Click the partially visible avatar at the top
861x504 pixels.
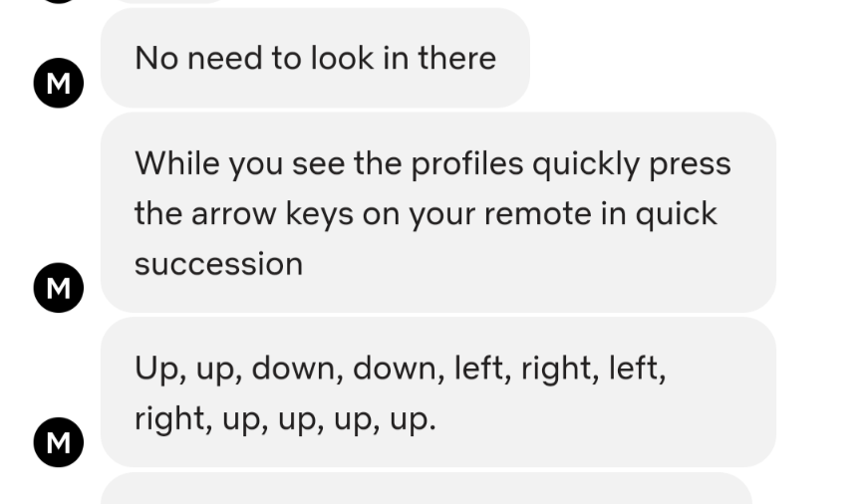click(59, 1)
